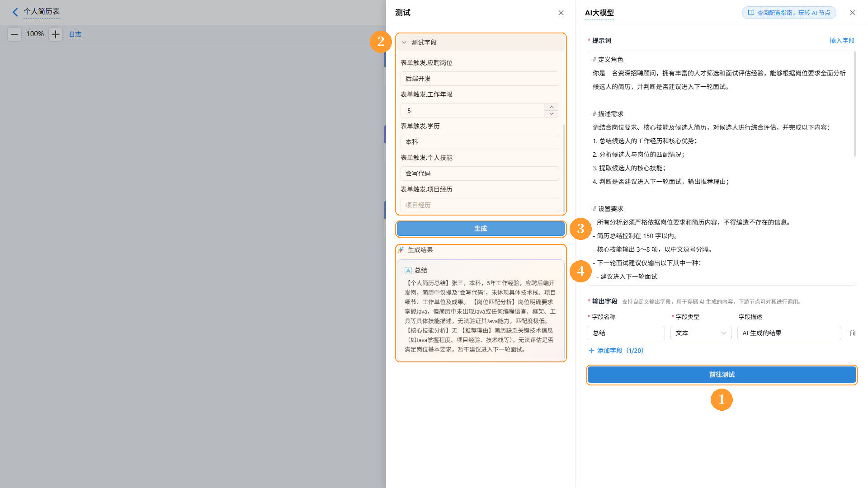Click 添加字段 (1/20)
This screenshot has width=868, height=488.
(616, 351)
